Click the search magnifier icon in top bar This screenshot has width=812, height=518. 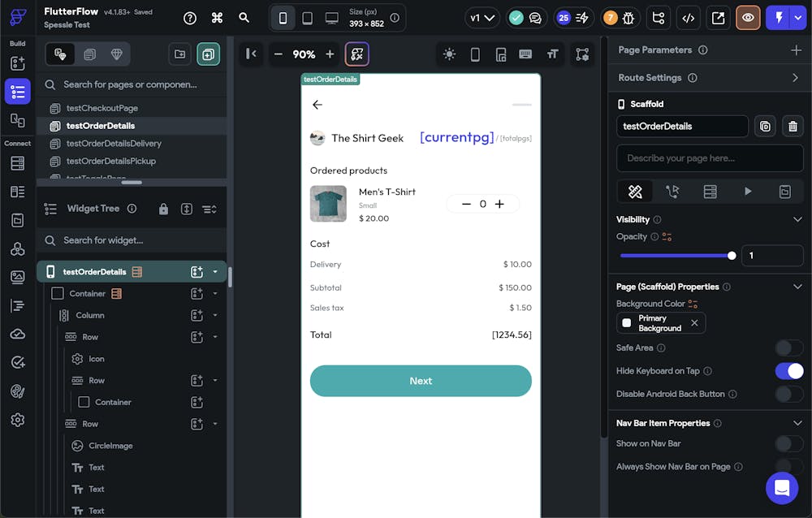click(x=244, y=18)
